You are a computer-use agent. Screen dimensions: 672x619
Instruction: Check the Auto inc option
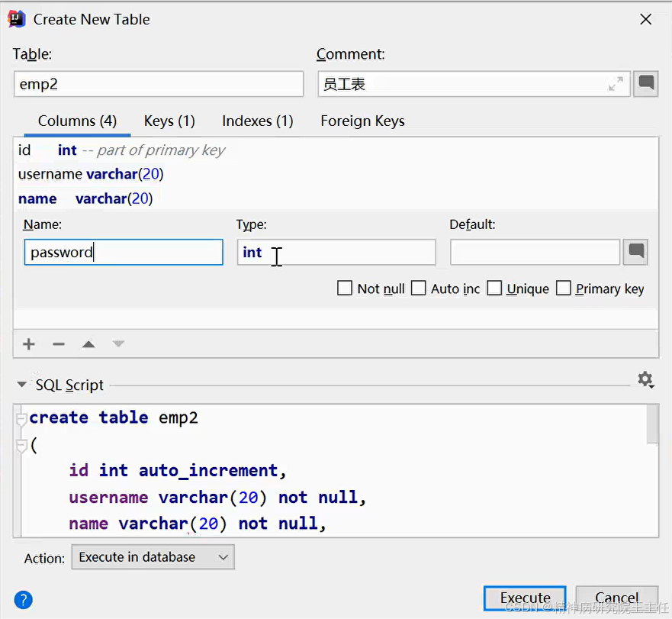(418, 289)
